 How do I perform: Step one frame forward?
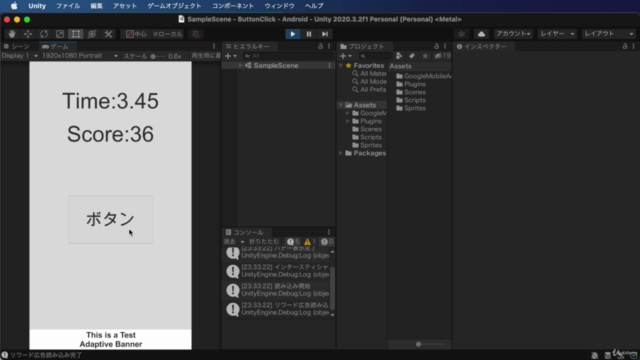(x=325, y=34)
